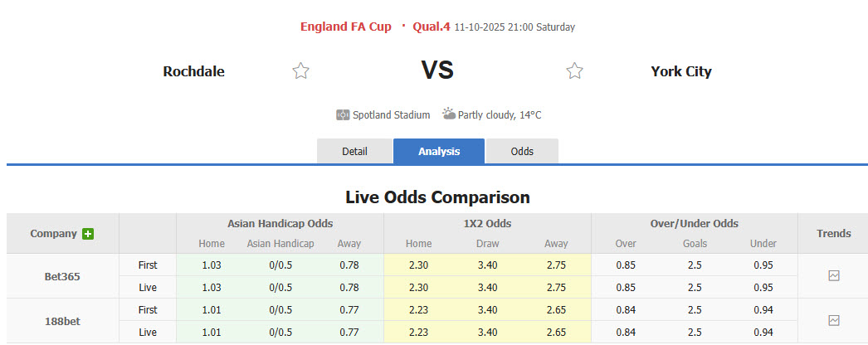868x345 pixels.
Task: Open the 188bet trends chart icon
Action: (x=834, y=320)
